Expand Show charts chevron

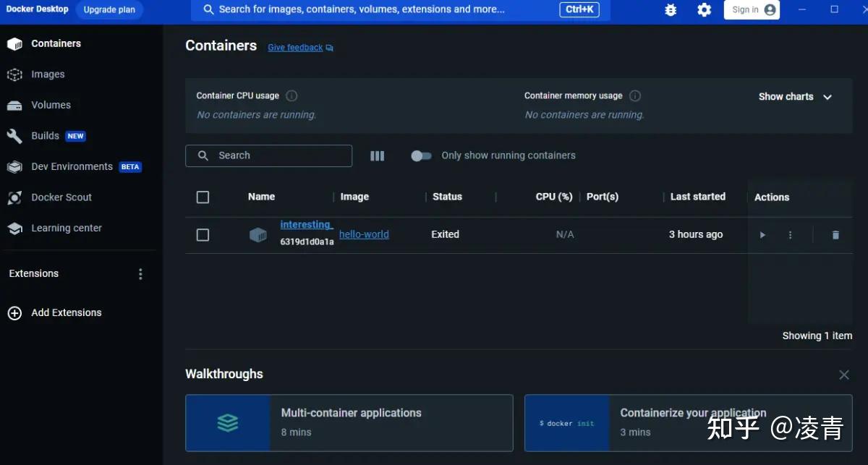pyautogui.click(x=827, y=97)
